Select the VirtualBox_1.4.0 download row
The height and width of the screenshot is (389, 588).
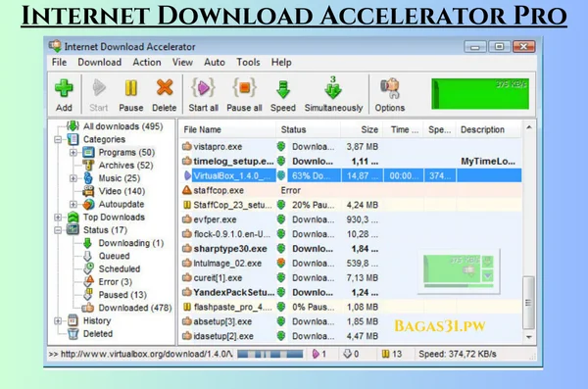pos(351,175)
